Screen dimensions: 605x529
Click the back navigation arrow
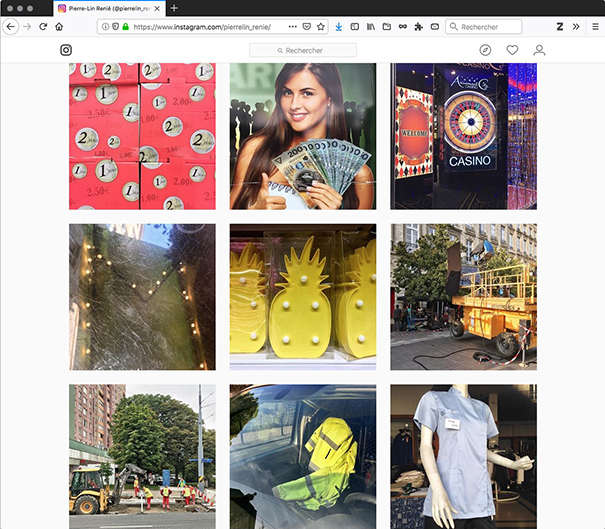(x=11, y=26)
